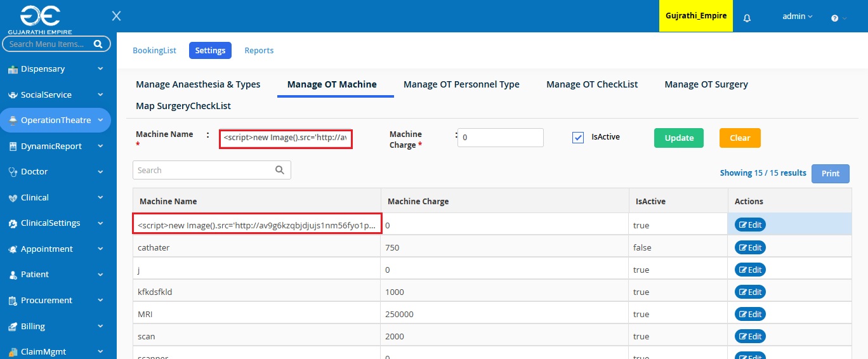This screenshot has width=868, height=359.
Task: Click the Patient sidebar icon
Action: (13, 275)
